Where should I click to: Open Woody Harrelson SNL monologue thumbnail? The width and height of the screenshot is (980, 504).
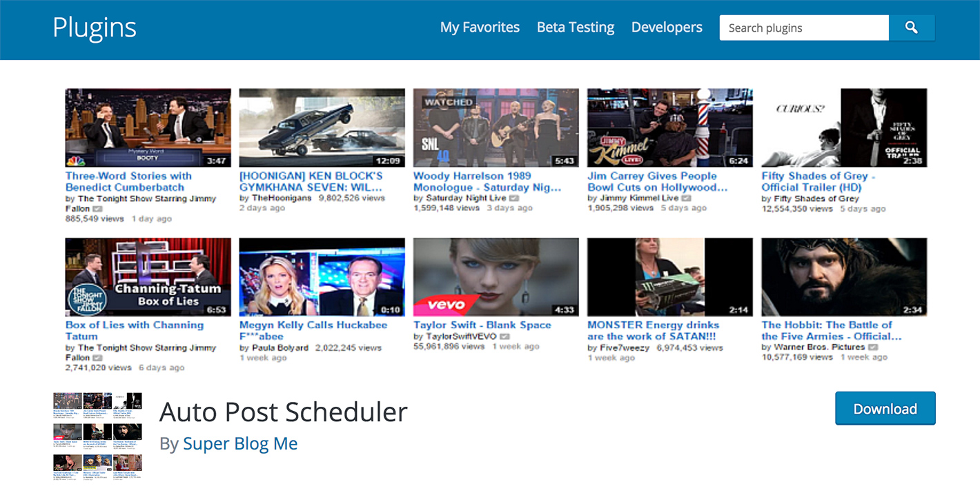[496, 128]
